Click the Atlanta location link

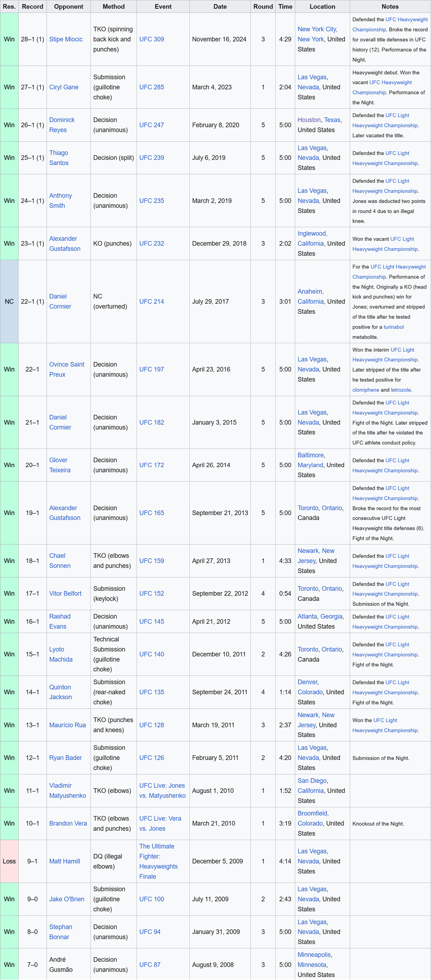coord(307,616)
